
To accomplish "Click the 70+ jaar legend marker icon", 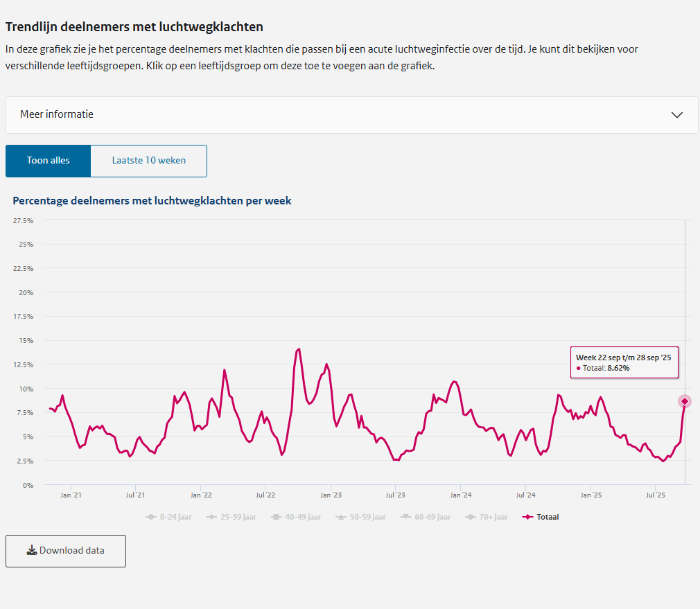I will point(471,517).
